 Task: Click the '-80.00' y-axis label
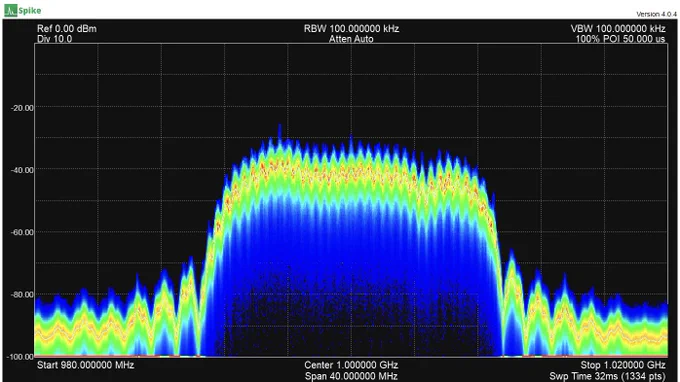22,294
